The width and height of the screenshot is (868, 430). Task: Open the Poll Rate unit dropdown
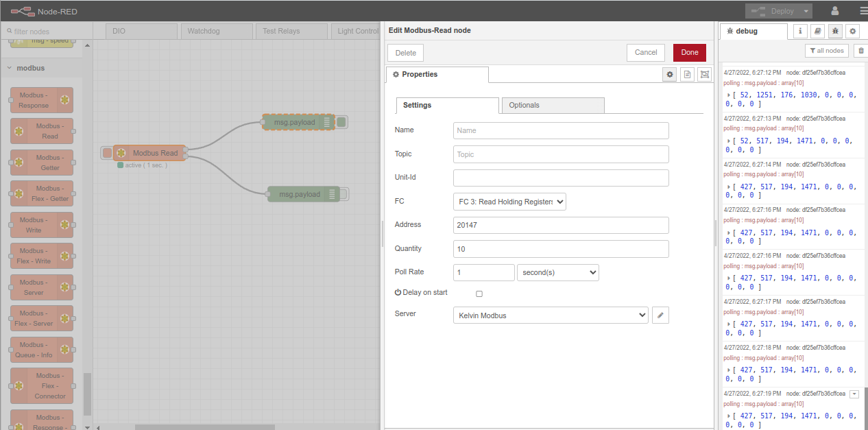pyautogui.click(x=557, y=272)
